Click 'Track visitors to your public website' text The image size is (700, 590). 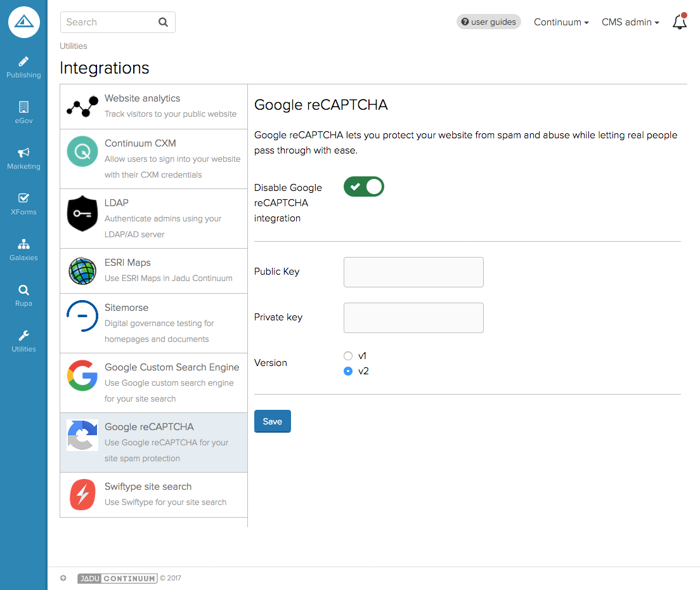point(171,114)
